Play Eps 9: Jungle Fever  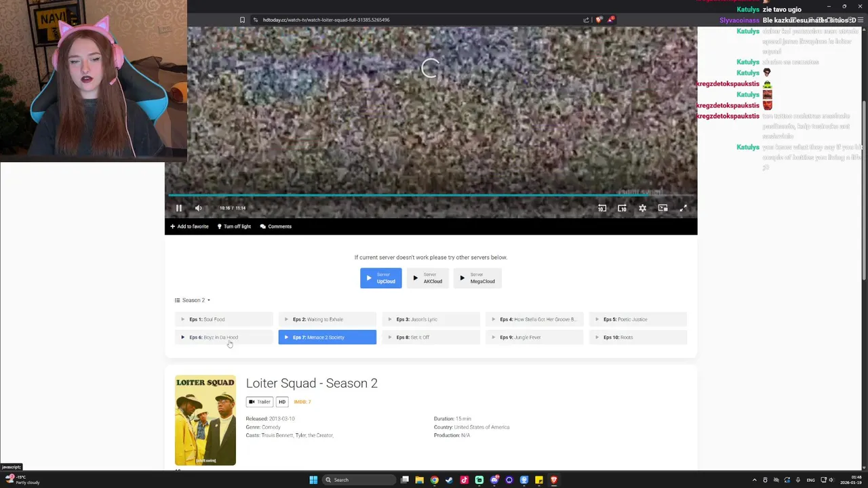click(534, 337)
